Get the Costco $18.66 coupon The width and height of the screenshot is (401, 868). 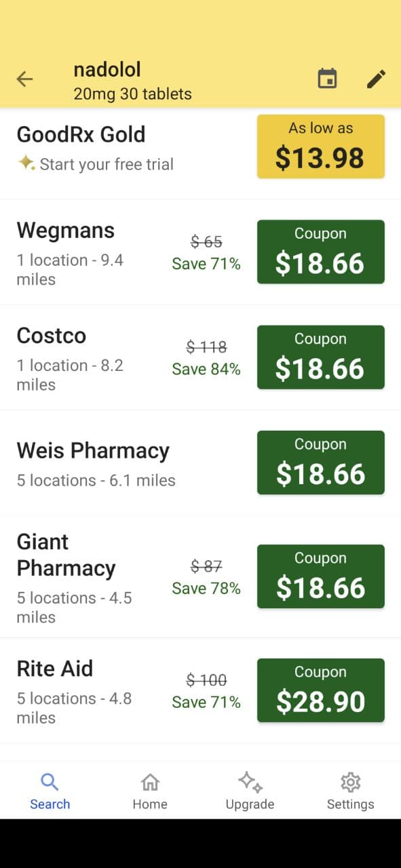(320, 357)
